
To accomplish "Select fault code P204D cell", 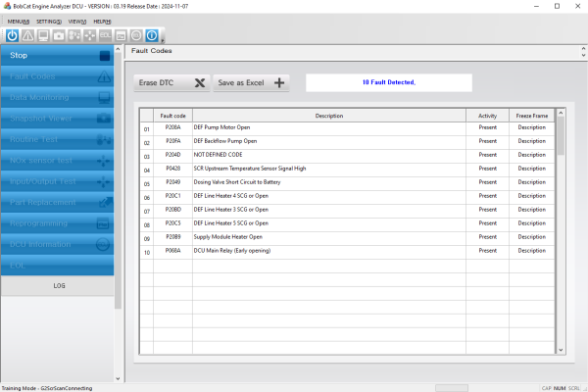I will (x=172, y=155).
